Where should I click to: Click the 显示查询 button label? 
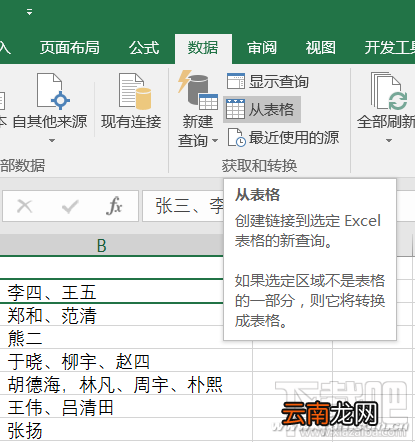coord(279,82)
